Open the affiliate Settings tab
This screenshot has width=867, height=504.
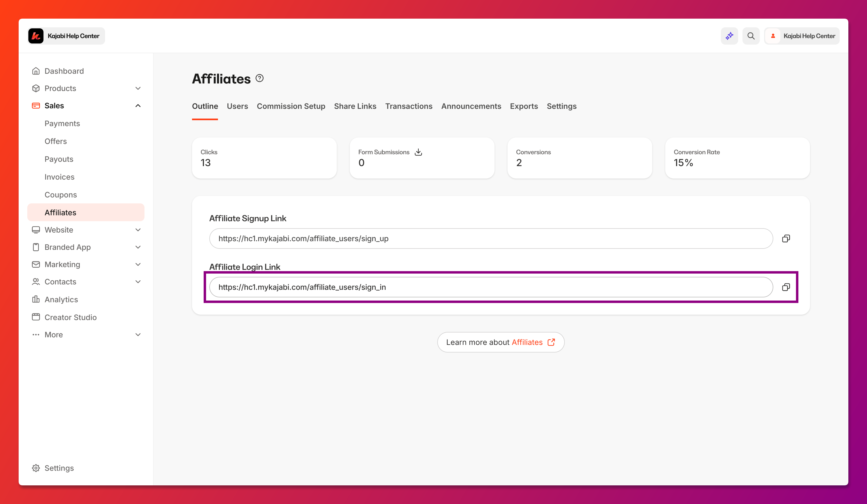point(562,106)
